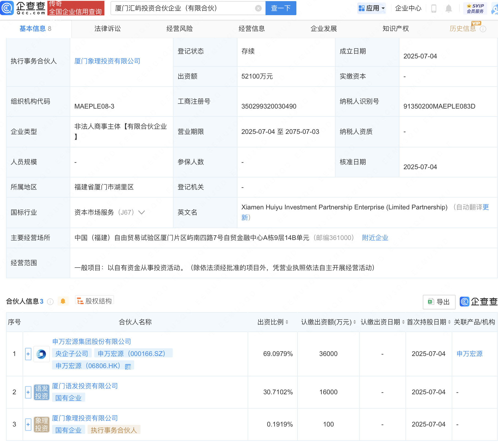Open the 附近企业 link
Viewport: 498px width, 448px height.
coord(375,238)
